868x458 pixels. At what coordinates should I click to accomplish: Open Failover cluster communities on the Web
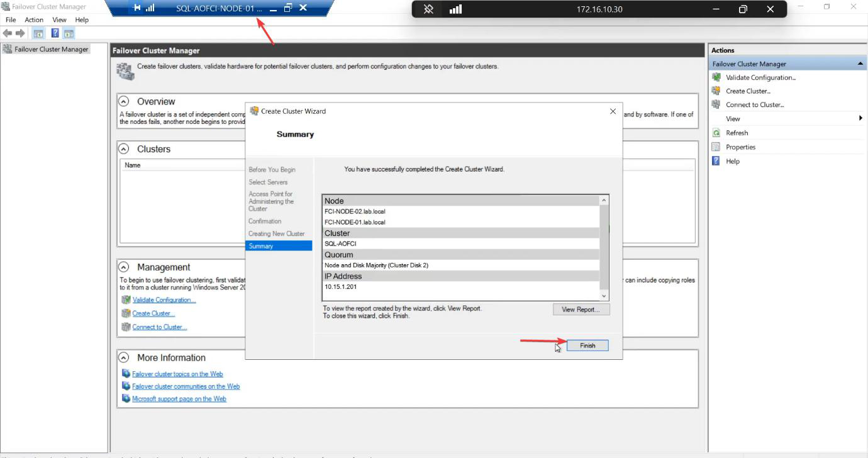pyautogui.click(x=186, y=386)
